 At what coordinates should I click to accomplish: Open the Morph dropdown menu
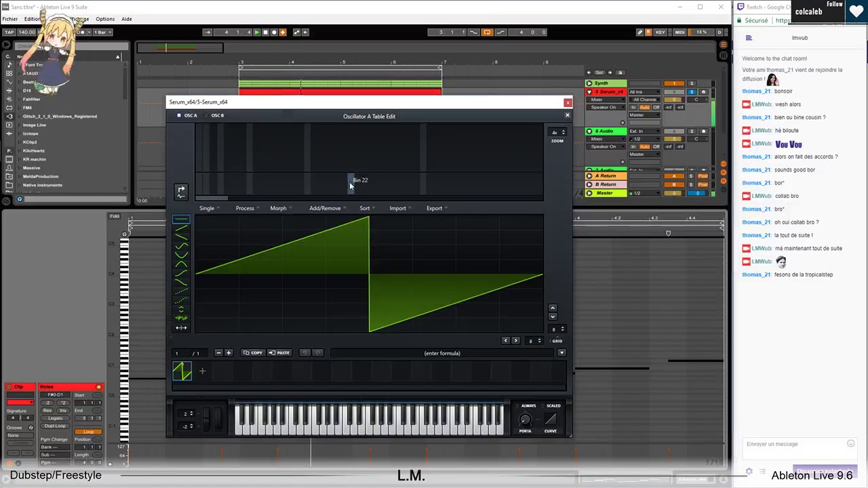click(281, 208)
